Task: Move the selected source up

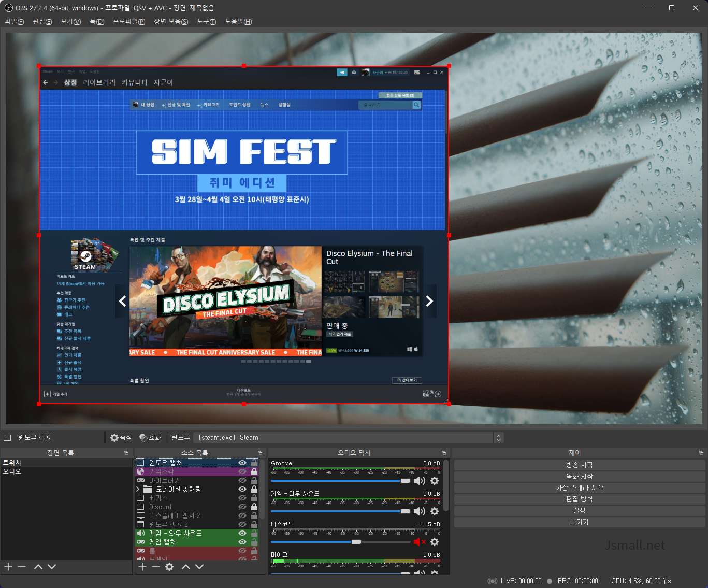Action: (x=186, y=567)
